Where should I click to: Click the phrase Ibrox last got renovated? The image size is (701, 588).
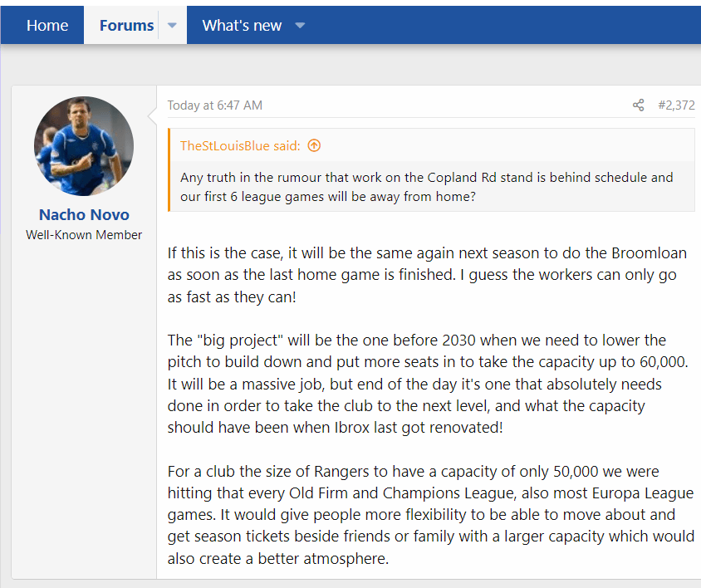(x=418, y=428)
